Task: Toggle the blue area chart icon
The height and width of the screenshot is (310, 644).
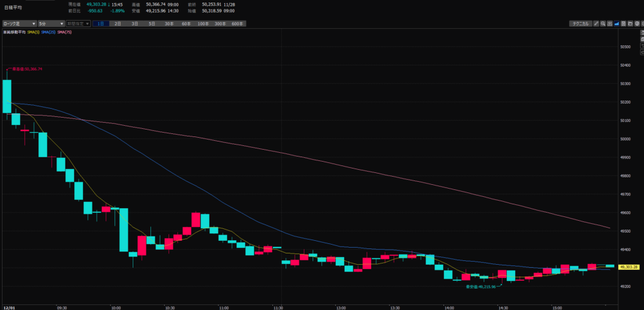Action: coord(616,23)
